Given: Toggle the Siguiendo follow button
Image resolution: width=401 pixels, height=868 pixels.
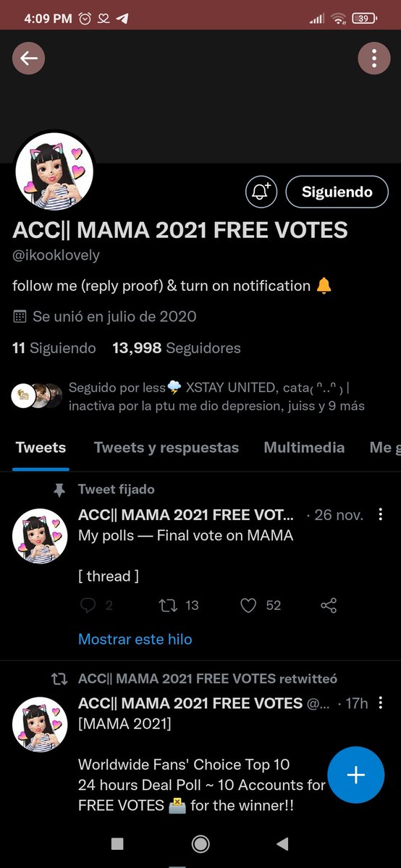Looking at the screenshot, I should click(x=337, y=192).
